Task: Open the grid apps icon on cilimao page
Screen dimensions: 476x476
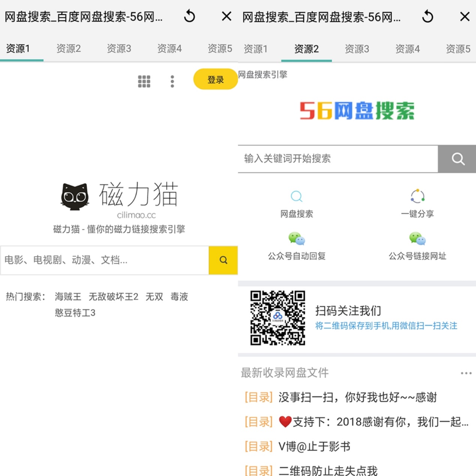Action: (144, 81)
